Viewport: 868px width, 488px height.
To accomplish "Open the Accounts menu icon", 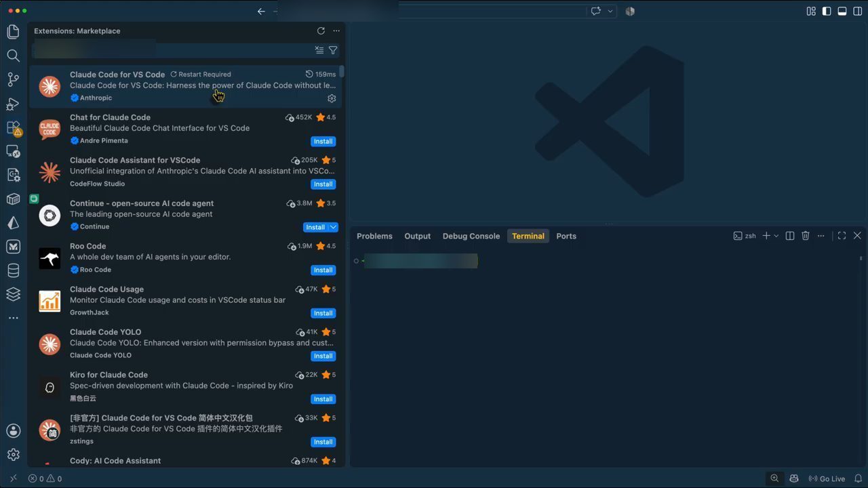I will (13, 430).
